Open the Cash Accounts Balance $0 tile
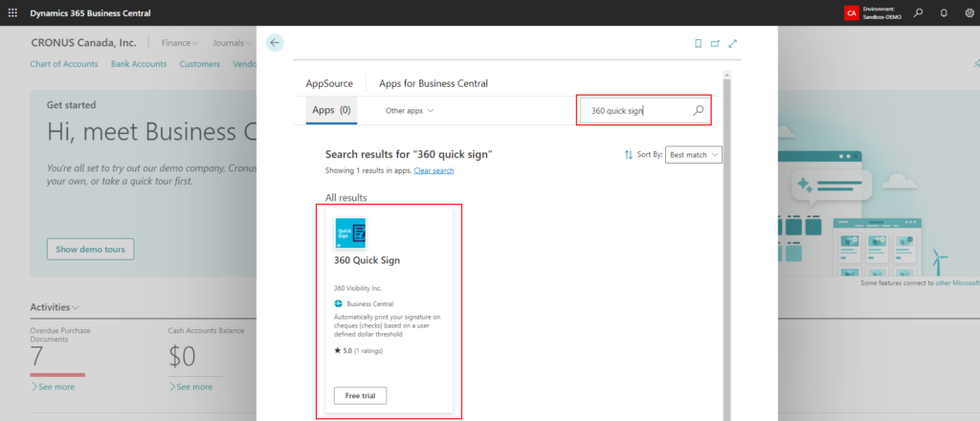This screenshot has height=421, width=980. click(x=183, y=356)
